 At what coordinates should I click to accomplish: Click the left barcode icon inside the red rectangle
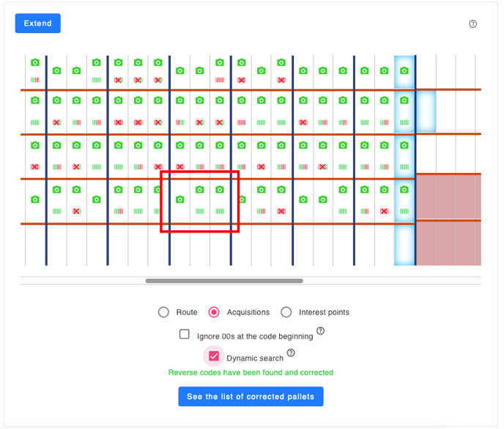[200, 211]
